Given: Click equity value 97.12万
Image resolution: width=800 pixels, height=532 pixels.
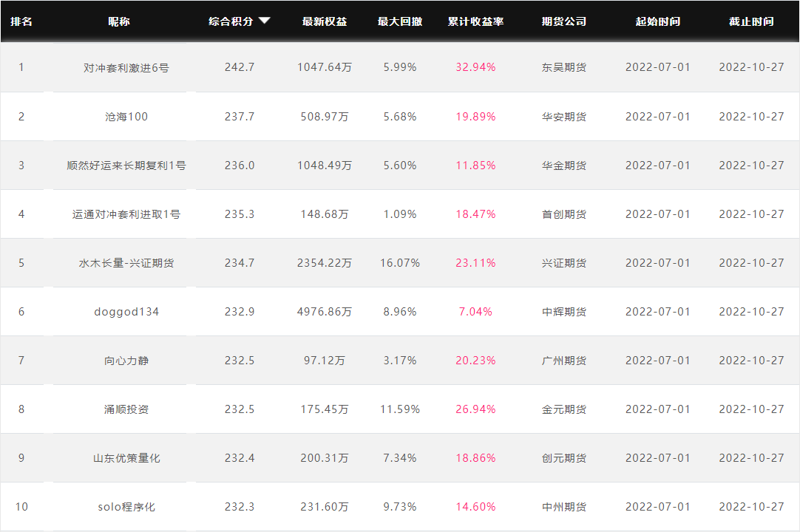Looking at the screenshot, I should [325, 361].
